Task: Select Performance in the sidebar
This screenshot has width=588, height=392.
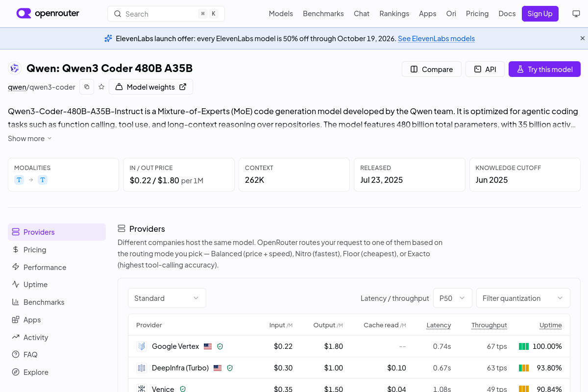Action: [x=57, y=267]
